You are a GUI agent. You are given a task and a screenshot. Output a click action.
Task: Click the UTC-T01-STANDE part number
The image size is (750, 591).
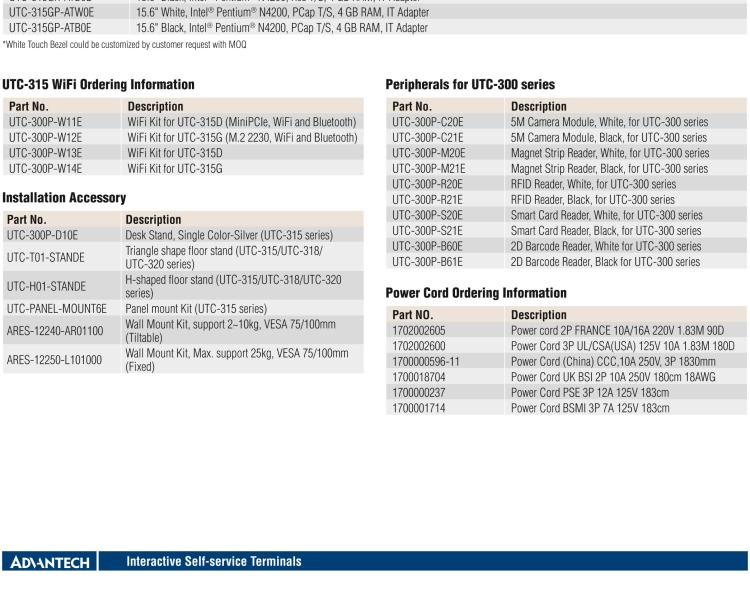pyautogui.click(x=46, y=257)
